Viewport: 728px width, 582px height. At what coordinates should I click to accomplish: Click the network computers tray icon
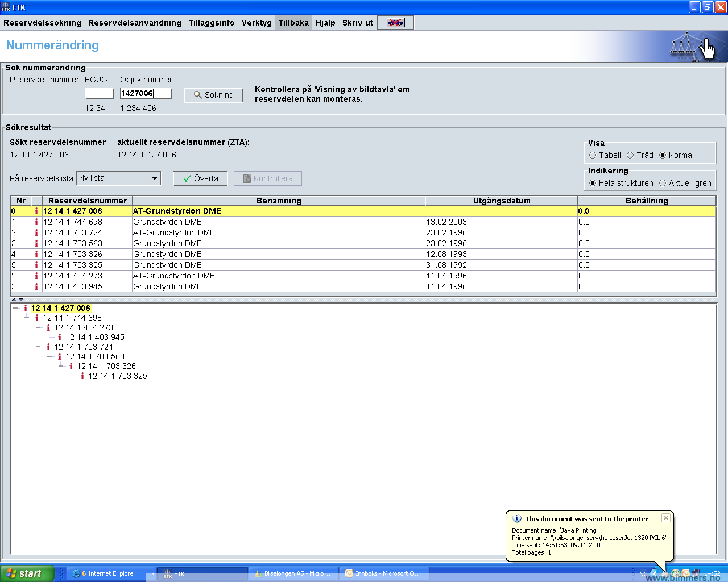(695, 573)
